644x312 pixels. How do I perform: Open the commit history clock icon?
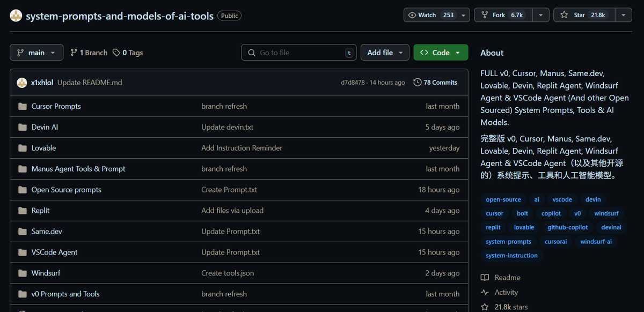tap(418, 83)
